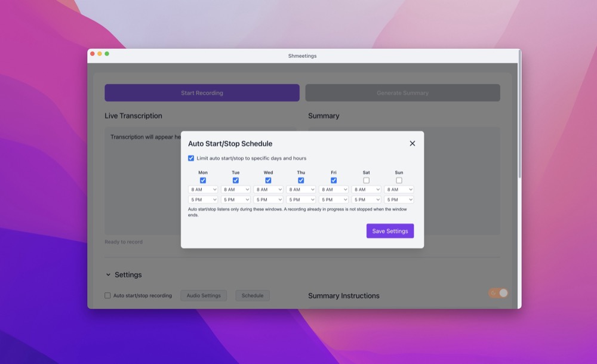The height and width of the screenshot is (364, 597).
Task: Open Sat end time 5 PM dropdown
Action: (x=367, y=199)
